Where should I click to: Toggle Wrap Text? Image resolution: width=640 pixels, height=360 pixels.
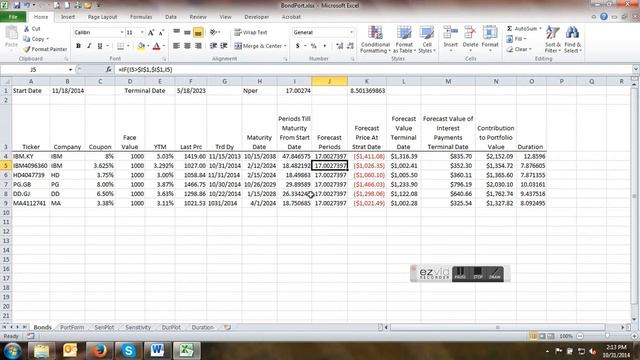tap(251, 32)
